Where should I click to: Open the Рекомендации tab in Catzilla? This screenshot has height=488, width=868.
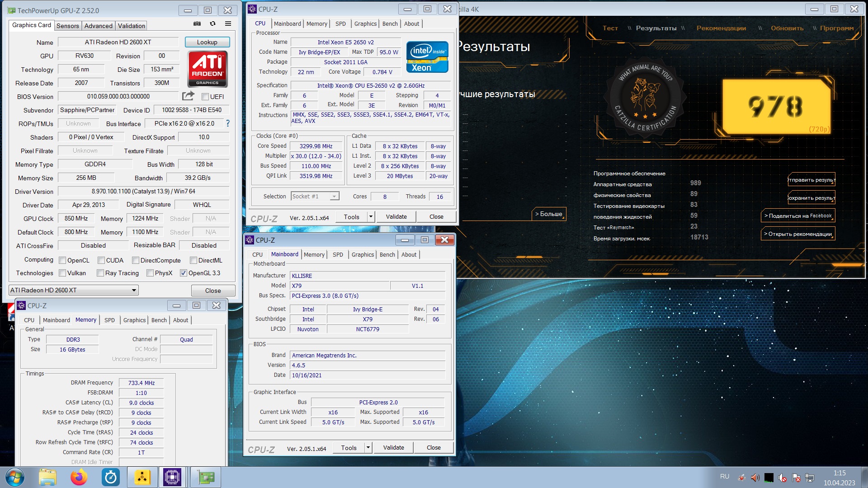721,28
